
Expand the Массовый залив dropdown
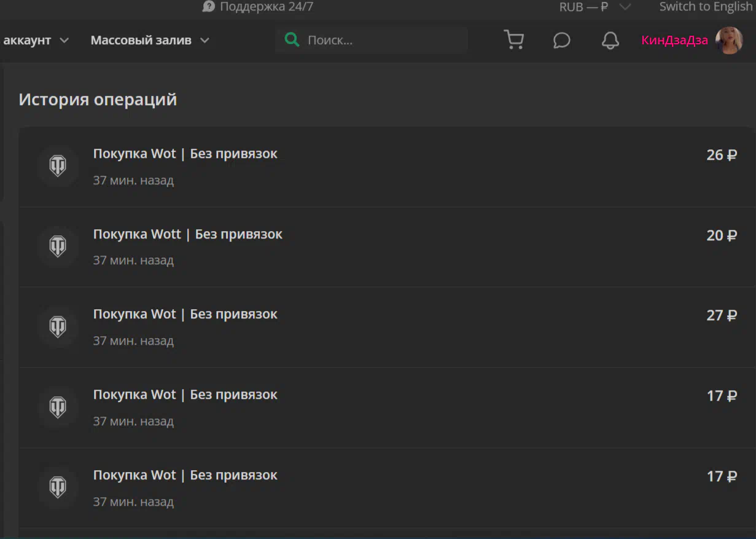click(x=150, y=41)
